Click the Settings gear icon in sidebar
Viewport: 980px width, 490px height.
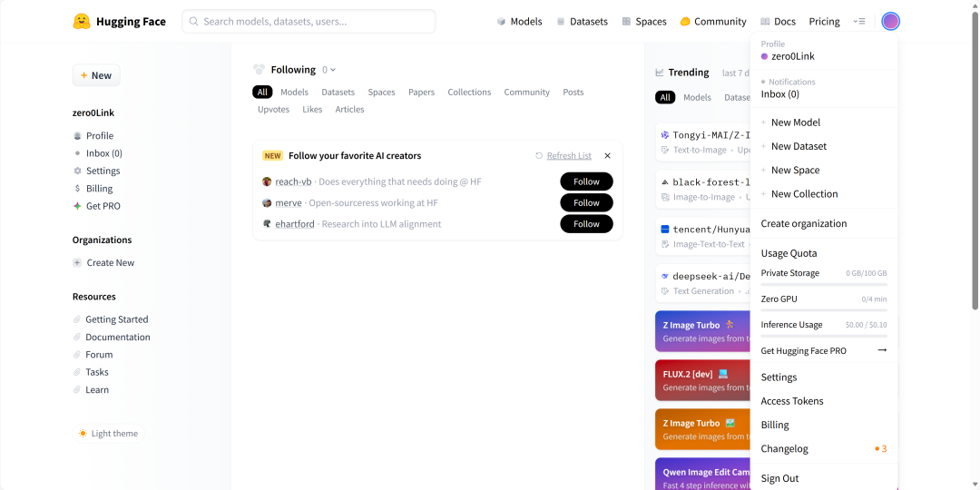pos(78,171)
